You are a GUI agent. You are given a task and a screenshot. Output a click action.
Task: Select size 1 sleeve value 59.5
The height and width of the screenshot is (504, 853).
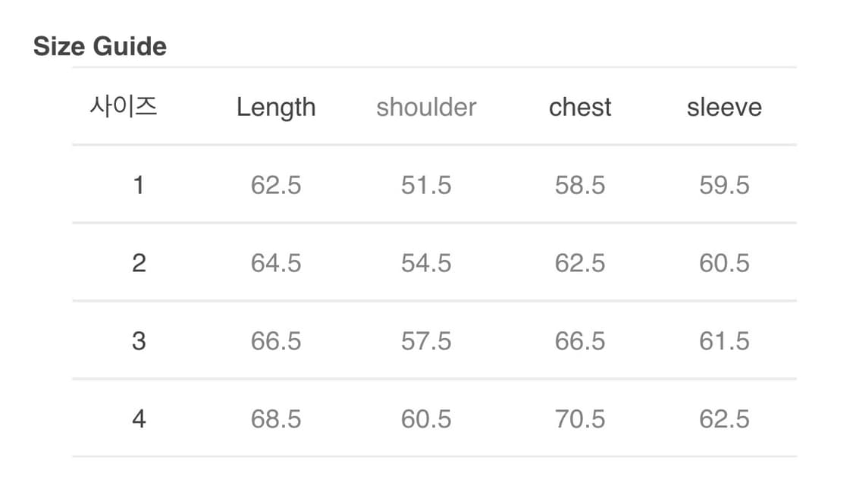pos(724,185)
